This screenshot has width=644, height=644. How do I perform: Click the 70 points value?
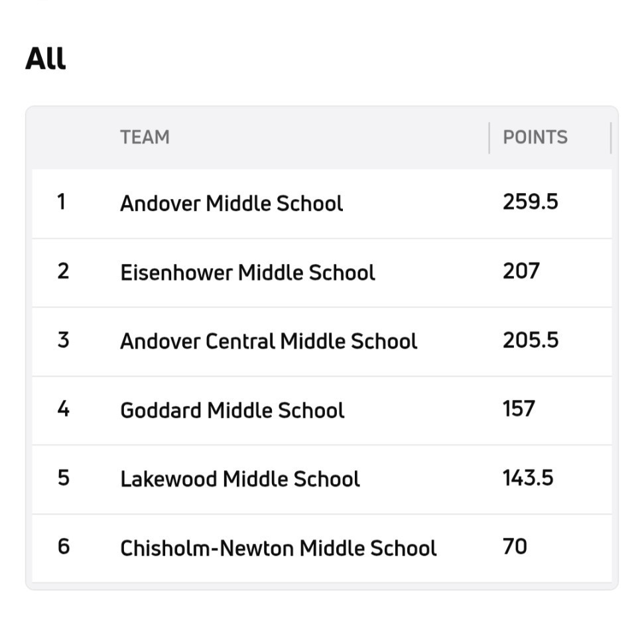tap(515, 547)
